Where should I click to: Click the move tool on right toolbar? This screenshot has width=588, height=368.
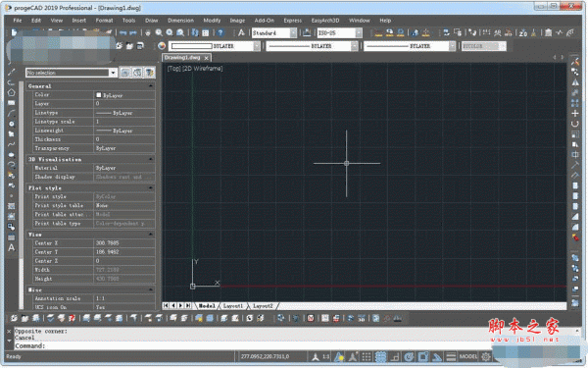click(575, 113)
